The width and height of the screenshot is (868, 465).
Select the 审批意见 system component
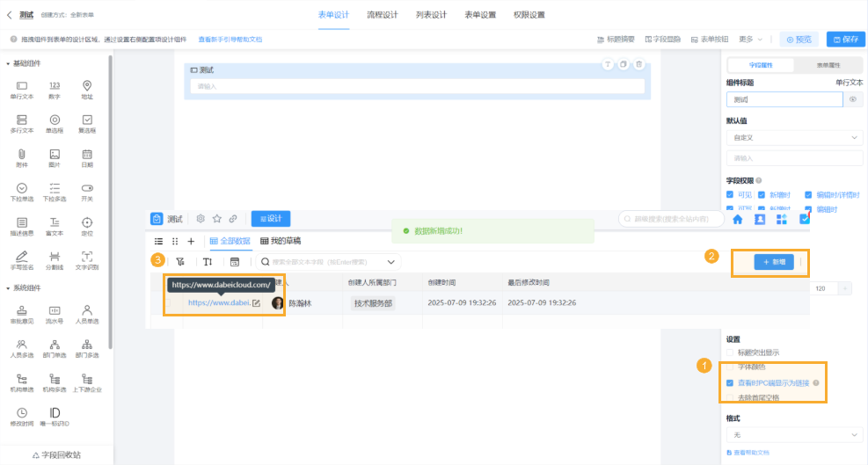[22, 315]
